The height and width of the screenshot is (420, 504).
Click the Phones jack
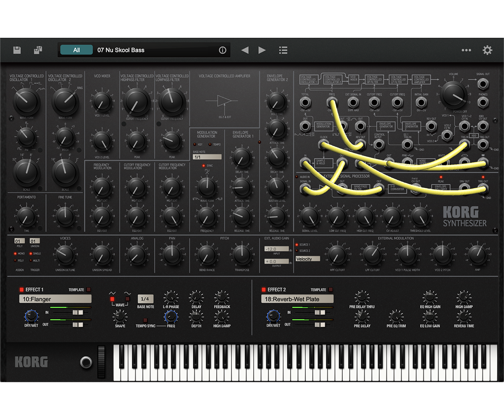point(483,103)
